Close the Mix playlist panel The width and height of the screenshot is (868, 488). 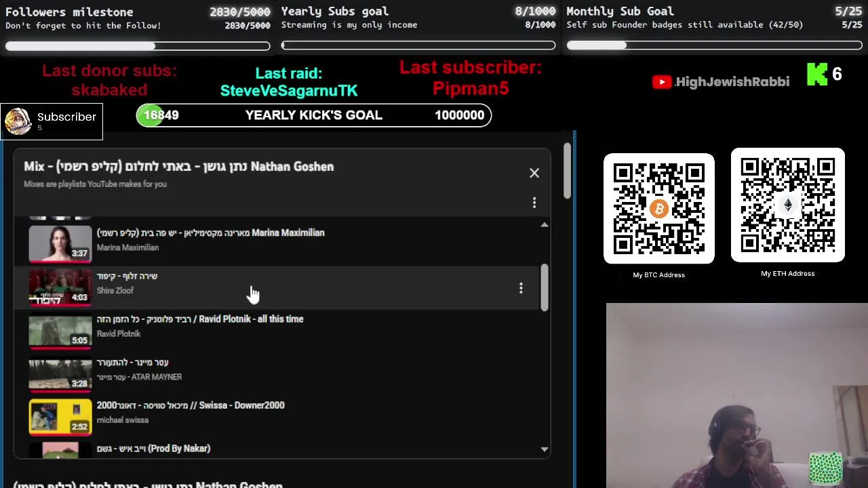click(534, 174)
